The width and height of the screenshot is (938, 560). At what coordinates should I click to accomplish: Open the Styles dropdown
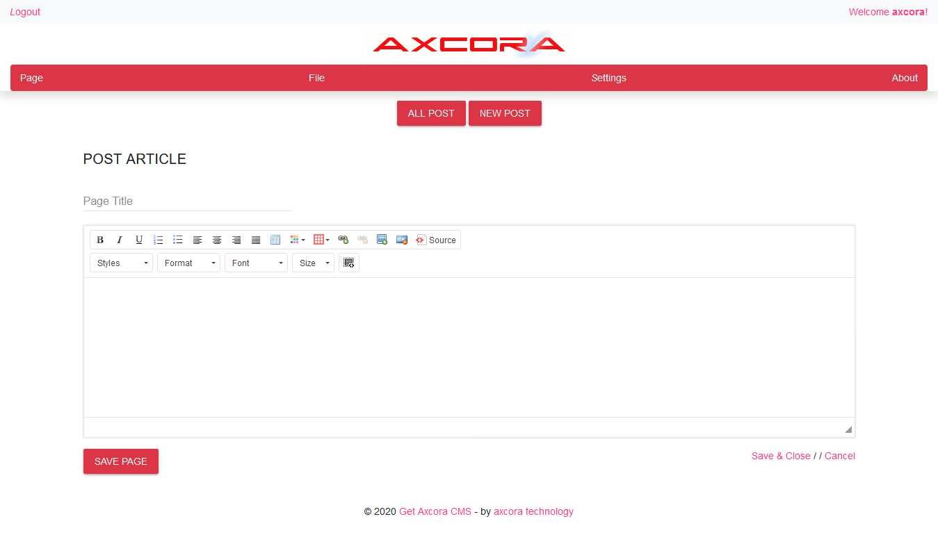(120, 263)
